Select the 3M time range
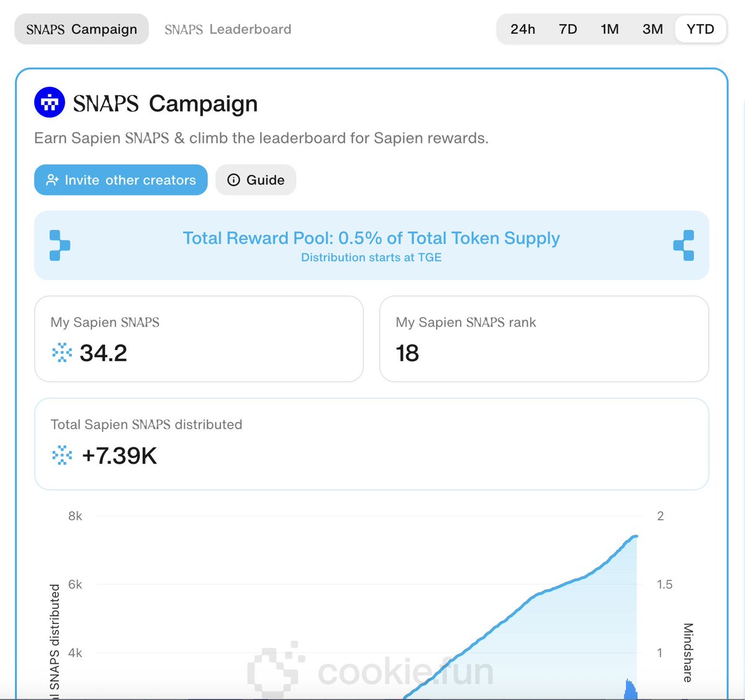 [x=652, y=29]
